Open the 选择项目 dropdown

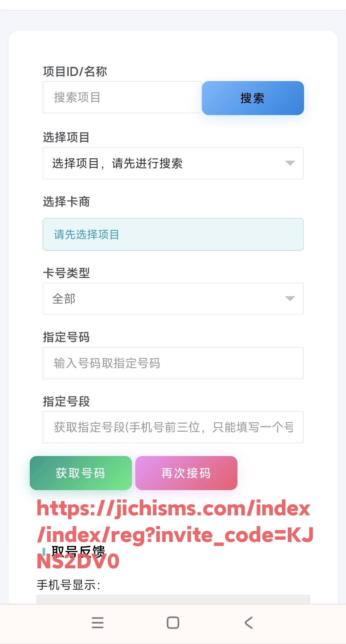click(x=173, y=163)
